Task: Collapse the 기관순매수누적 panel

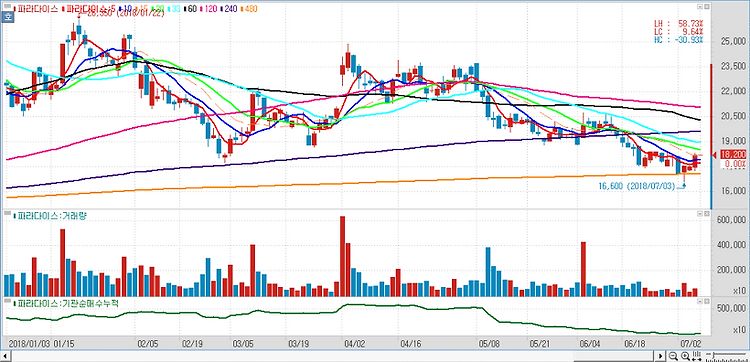Action: tap(699, 302)
